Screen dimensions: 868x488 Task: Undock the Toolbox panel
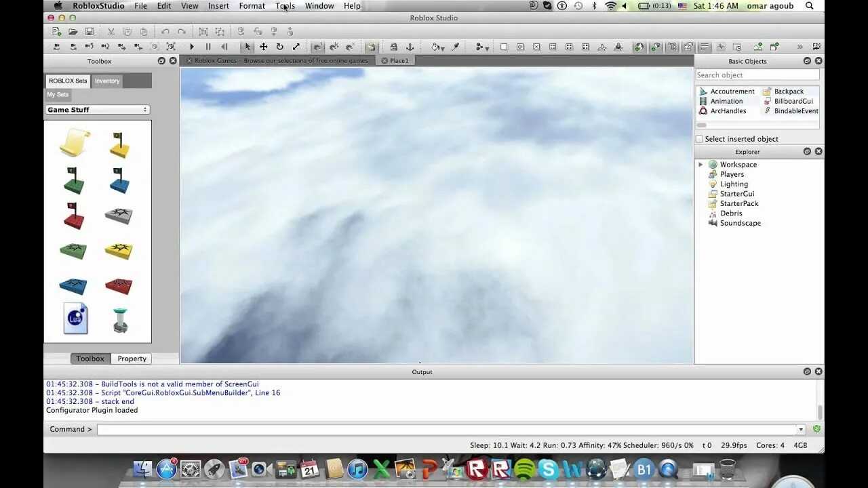[161, 61]
